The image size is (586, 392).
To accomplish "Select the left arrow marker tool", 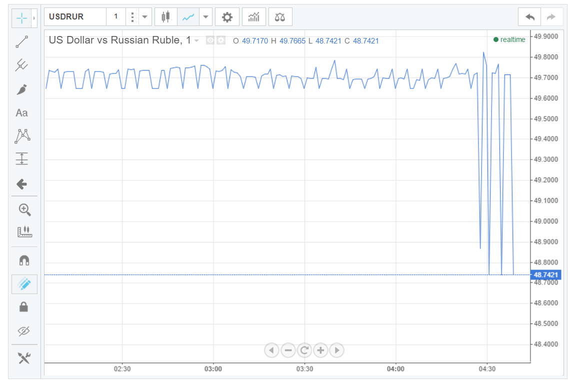I will pyautogui.click(x=21, y=184).
